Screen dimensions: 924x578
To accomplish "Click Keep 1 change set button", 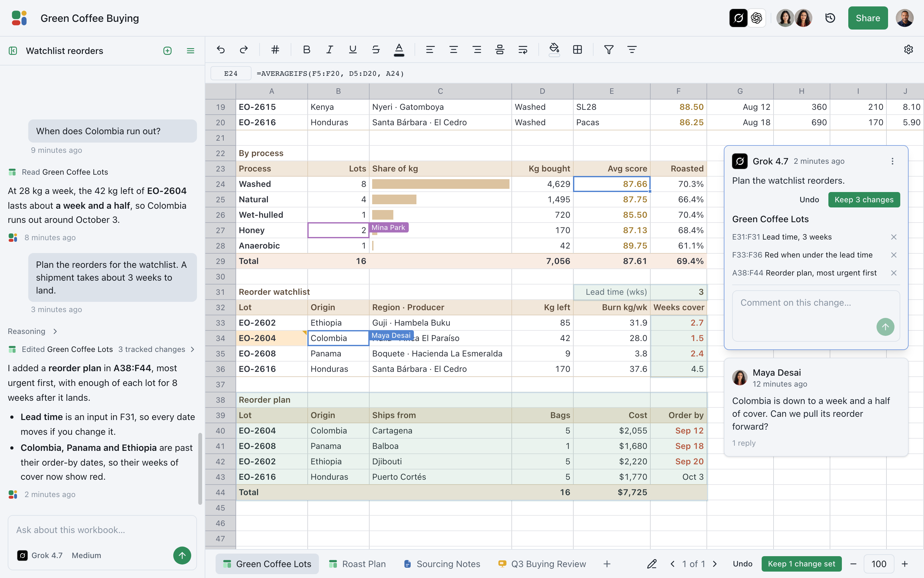I will click(801, 564).
